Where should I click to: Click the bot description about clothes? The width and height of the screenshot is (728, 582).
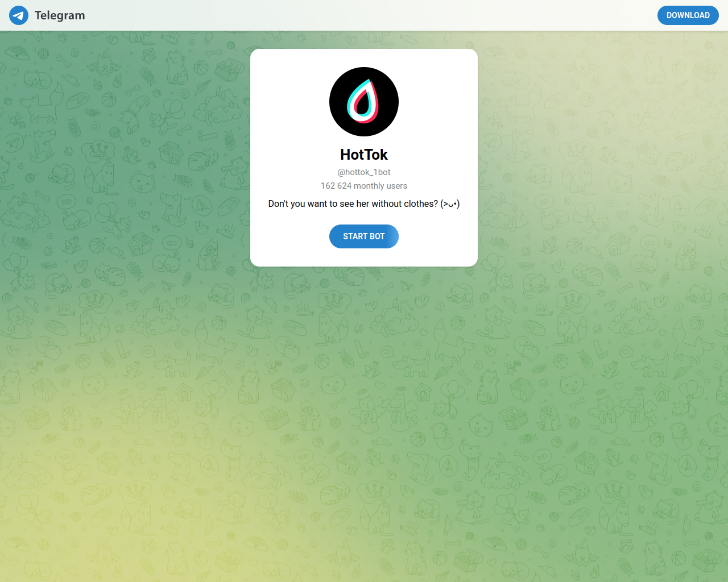pos(364,203)
